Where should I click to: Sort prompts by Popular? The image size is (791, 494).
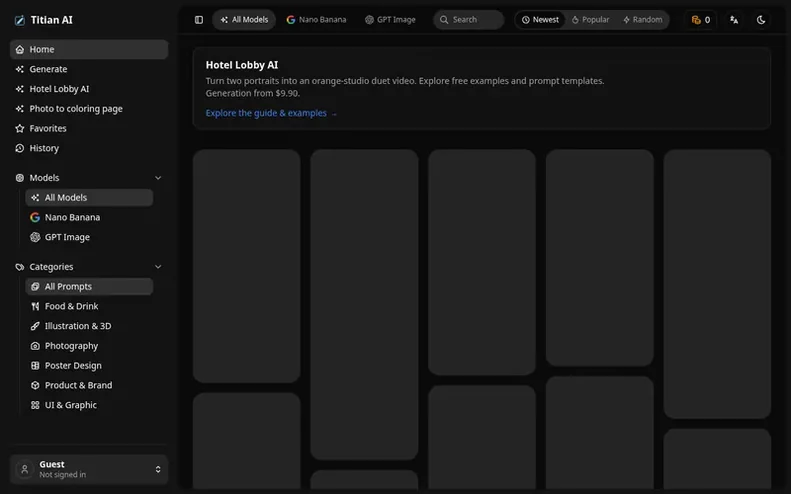point(590,20)
